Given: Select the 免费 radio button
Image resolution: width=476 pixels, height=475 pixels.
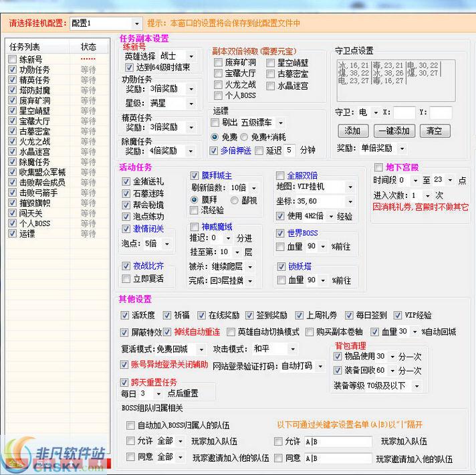Looking at the screenshot, I should [x=215, y=137].
